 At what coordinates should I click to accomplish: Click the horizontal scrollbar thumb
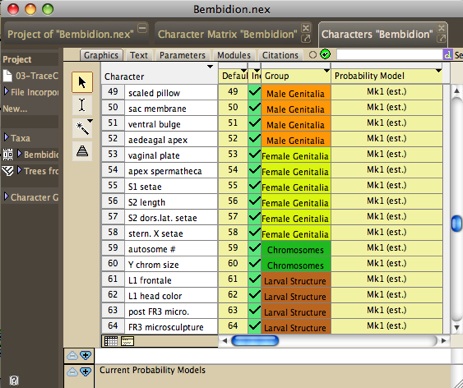(x=255, y=340)
